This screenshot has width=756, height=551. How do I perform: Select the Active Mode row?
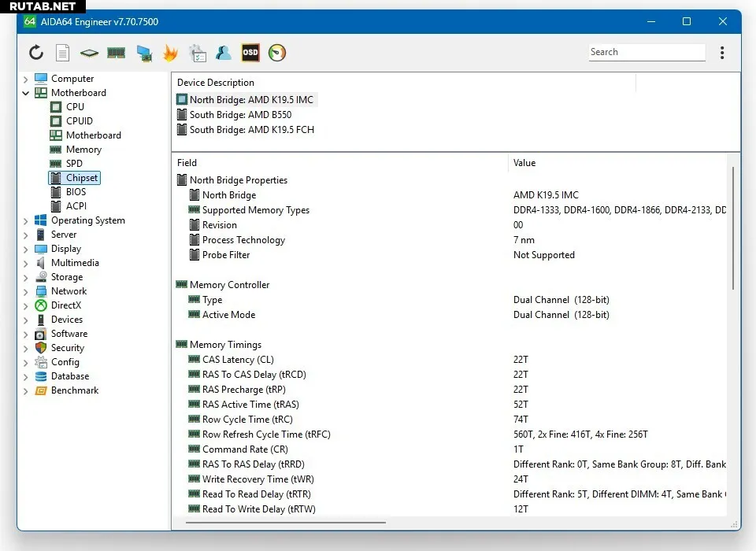pyautogui.click(x=450, y=315)
